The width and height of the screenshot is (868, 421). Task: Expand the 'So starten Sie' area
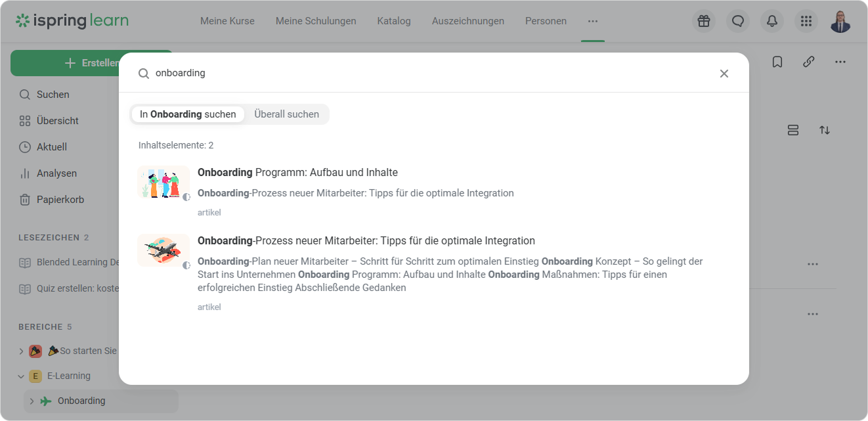22,351
